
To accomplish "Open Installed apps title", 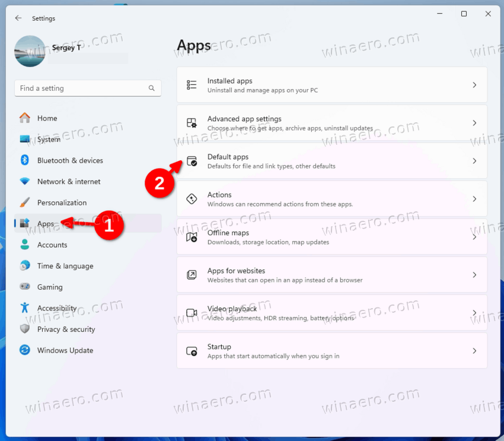I will (230, 81).
